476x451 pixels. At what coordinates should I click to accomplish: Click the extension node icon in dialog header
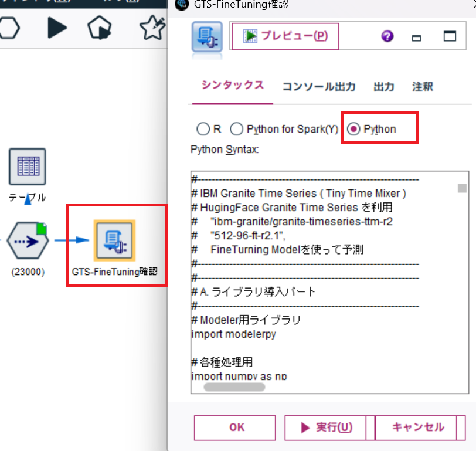[207, 37]
